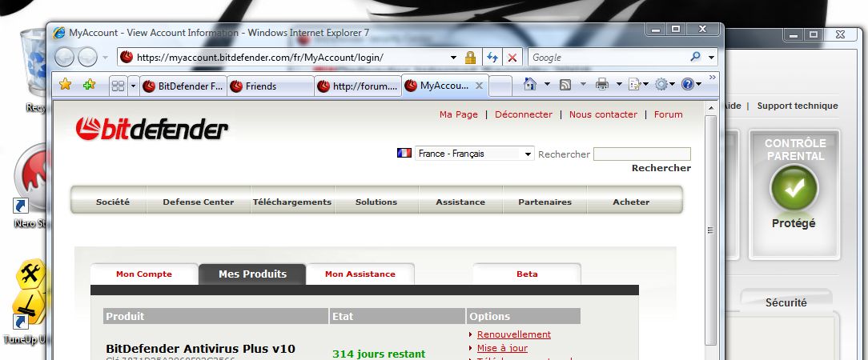The height and width of the screenshot is (360, 868).
Task: Click the Renouvellement link
Action: coord(514,334)
